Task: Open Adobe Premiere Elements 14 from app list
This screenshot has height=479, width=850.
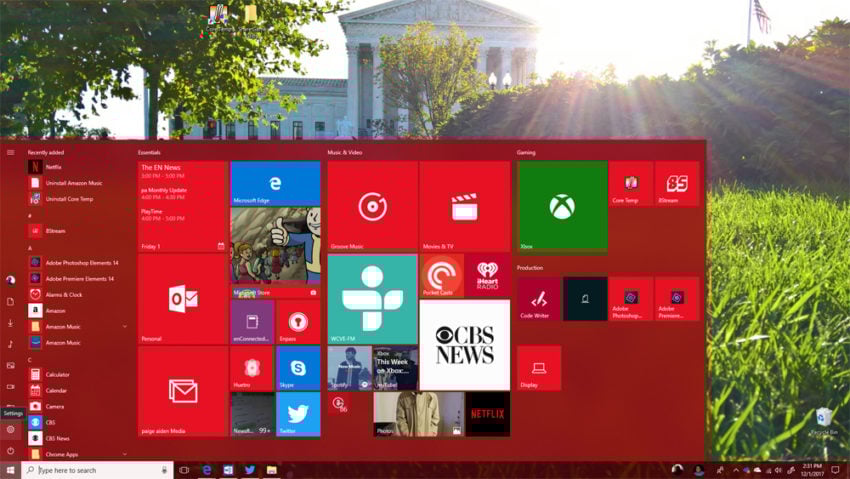Action: click(79, 279)
